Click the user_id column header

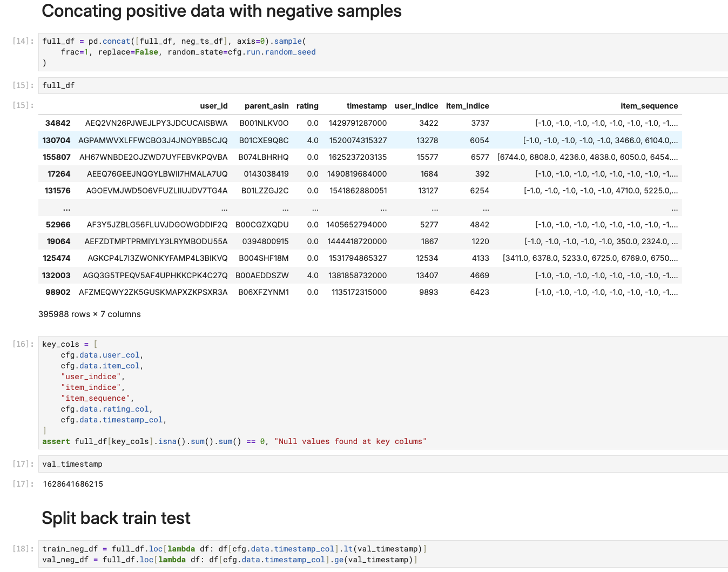(214, 106)
